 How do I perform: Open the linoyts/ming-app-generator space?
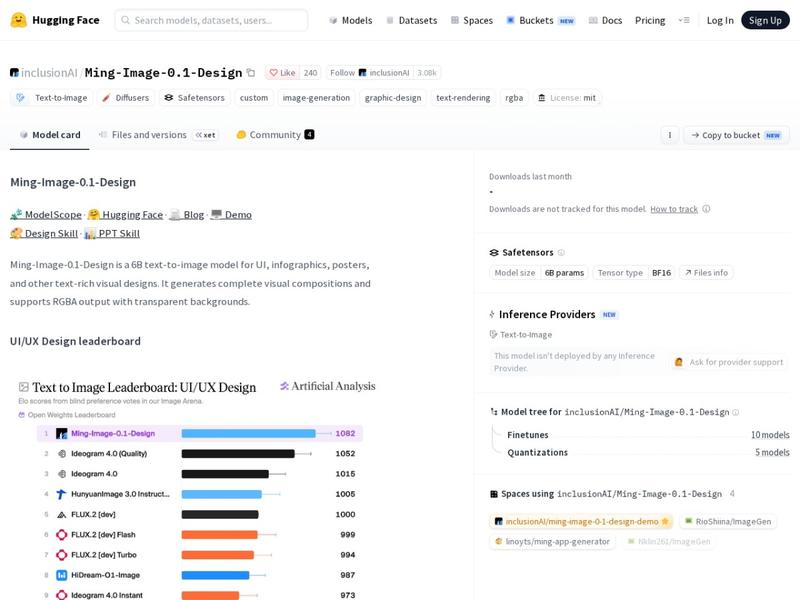coord(552,541)
